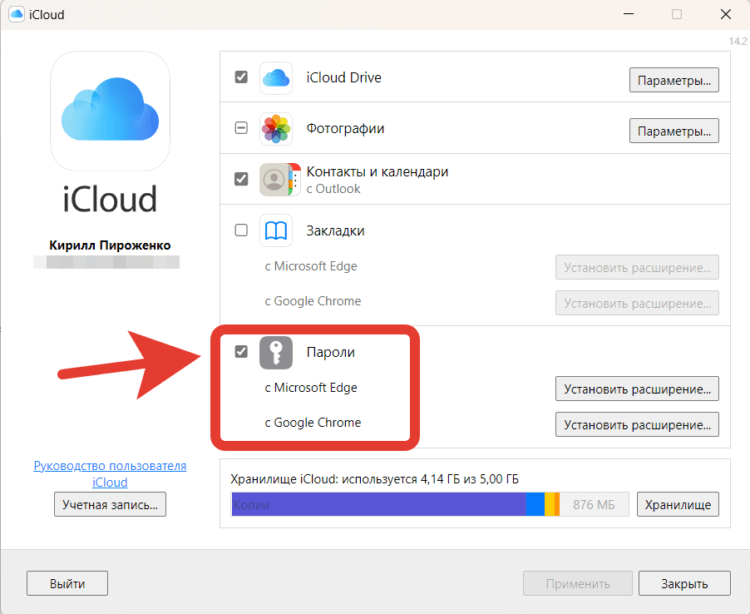Click the Contacts and Calendars icon
The height and width of the screenshot is (614, 750).
pyautogui.click(x=280, y=180)
